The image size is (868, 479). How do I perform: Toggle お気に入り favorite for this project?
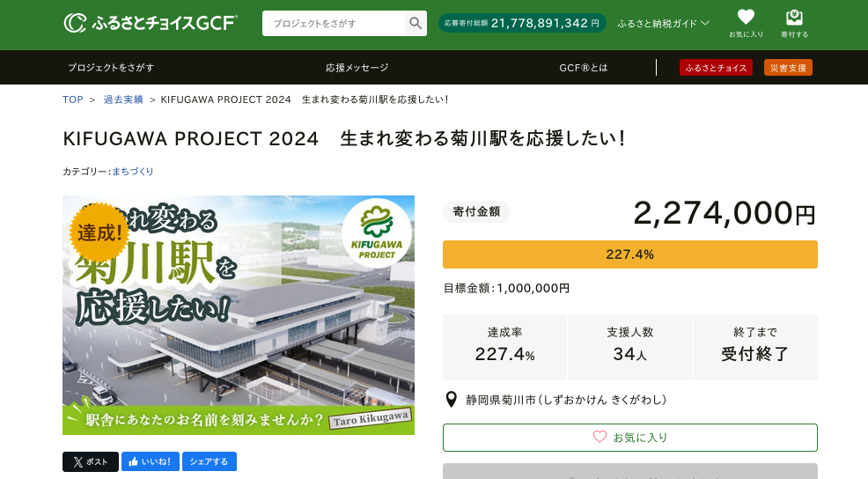[629, 437]
